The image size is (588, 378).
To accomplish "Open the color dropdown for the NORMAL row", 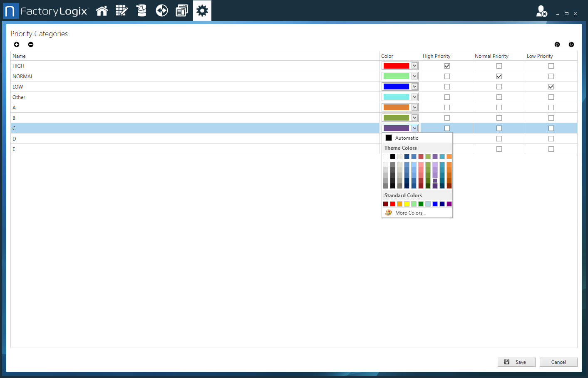I will click(x=414, y=76).
